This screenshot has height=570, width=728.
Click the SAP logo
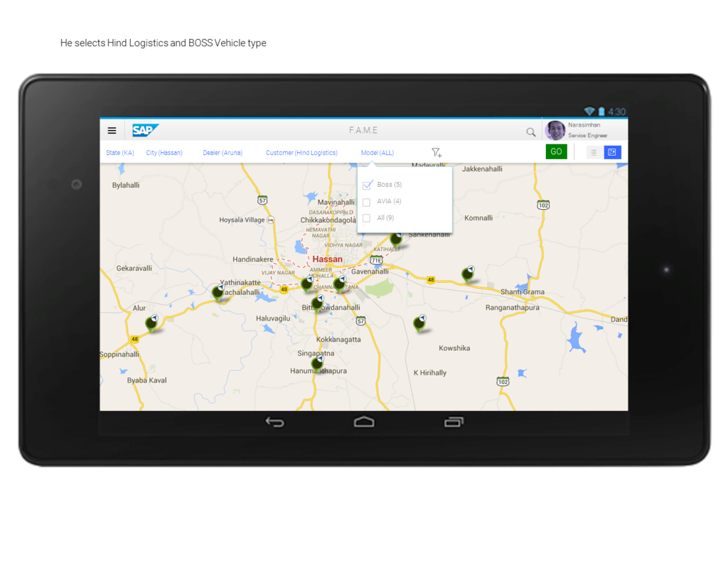coord(145,131)
